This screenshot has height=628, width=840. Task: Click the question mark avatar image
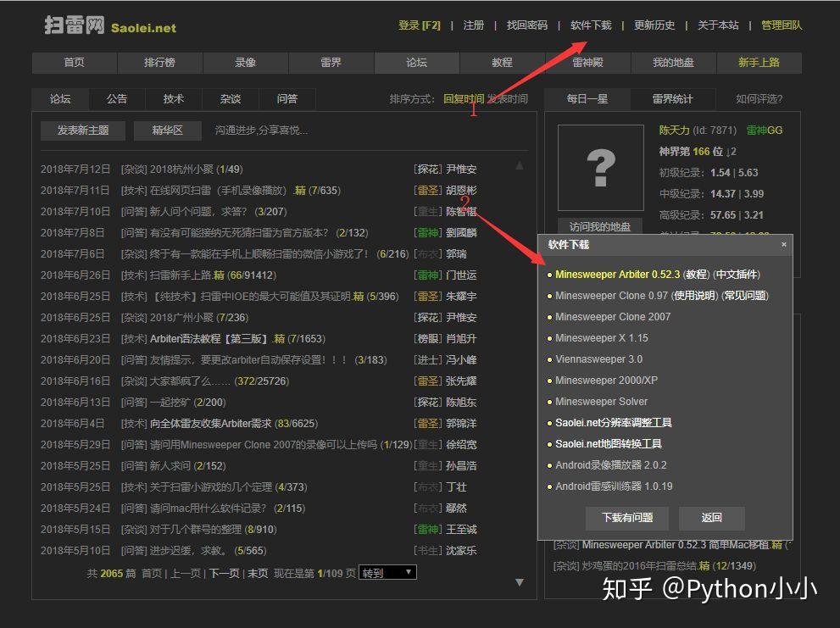coord(600,168)
